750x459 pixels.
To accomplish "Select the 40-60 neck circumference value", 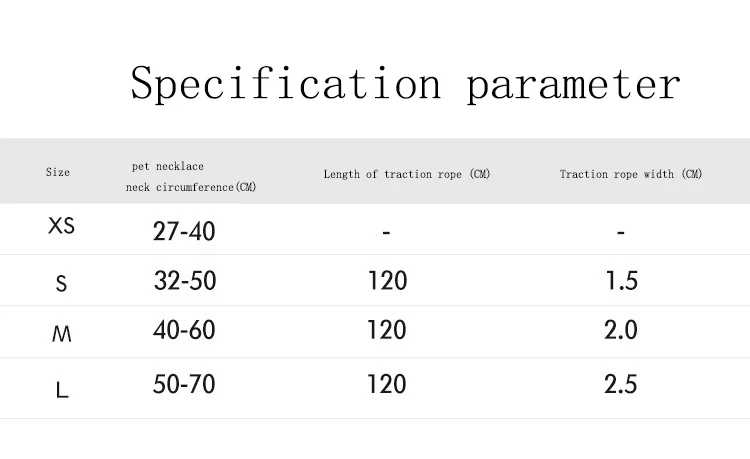I will pyautogui.click(x=184, y=330).
